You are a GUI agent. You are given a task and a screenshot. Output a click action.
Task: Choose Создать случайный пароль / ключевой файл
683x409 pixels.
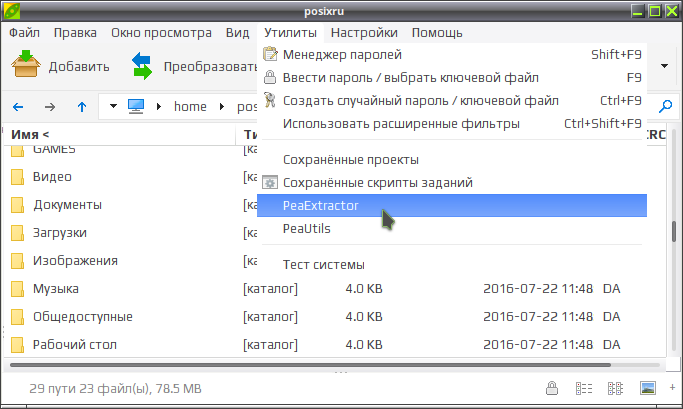click(452, 101)
